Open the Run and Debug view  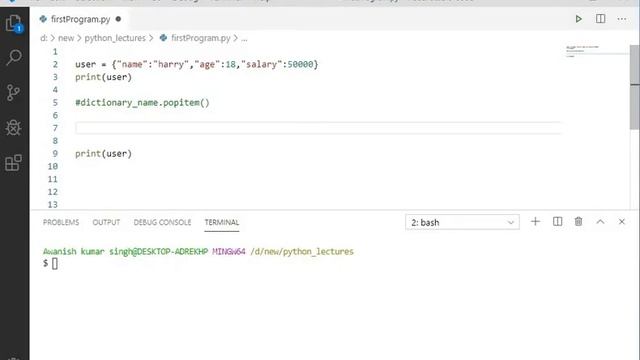(13, 128)
